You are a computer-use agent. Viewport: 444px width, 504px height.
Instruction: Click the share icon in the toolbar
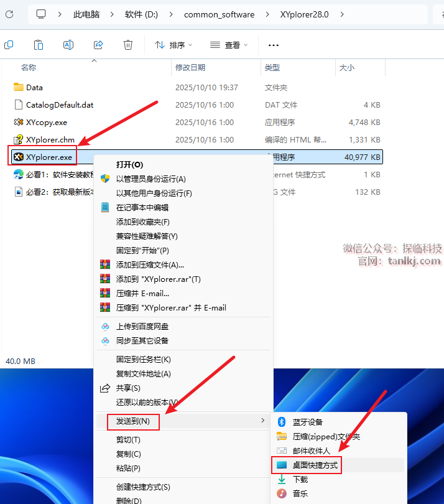pos(98,45)
